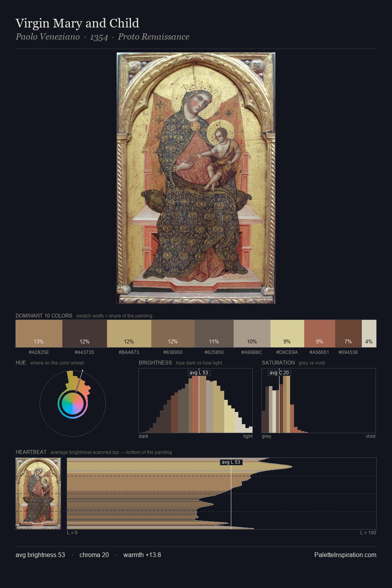Click the 'light' axis label
The width and height of the screenshot is (392, 588).
(248, 436)
